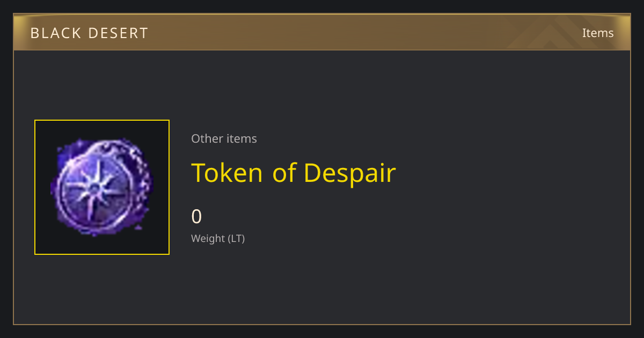
Task: Click the weight value 0
Action: (x=196, y=216)
